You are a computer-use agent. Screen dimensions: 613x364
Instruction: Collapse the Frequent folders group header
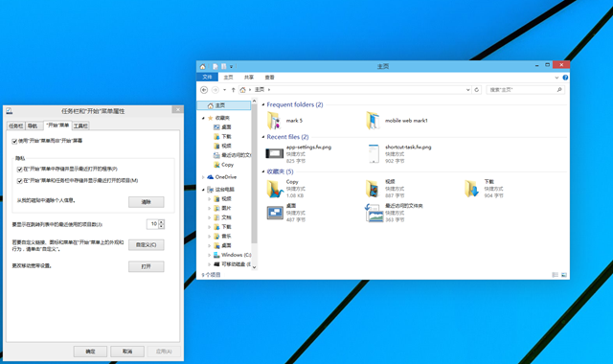click(263, 104)
